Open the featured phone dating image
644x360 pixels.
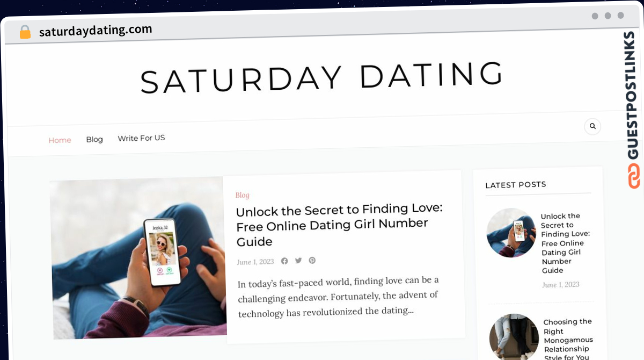[138, 258]
